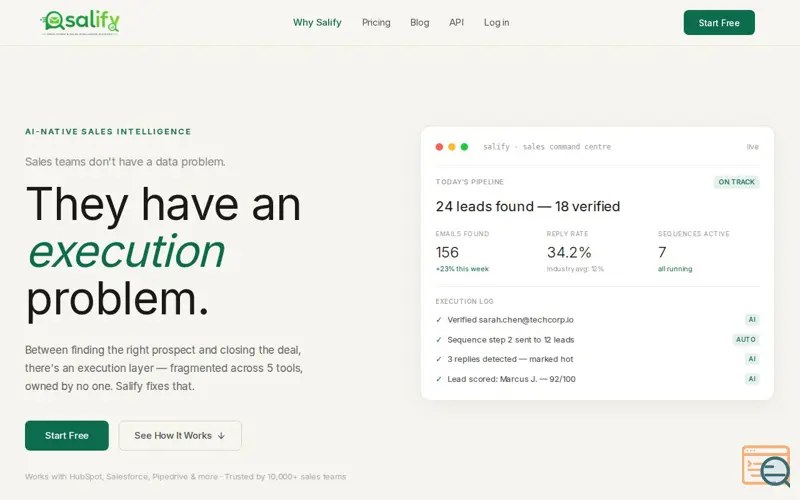Click the live indicator label
800x500 pixels.
(753, 147)
